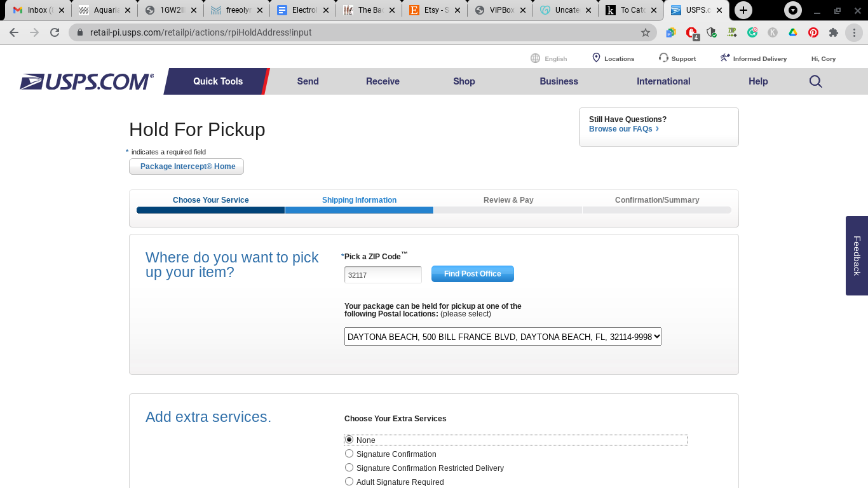
Task: Click the AdBlock extension showing 4
Action: tap(691, 32)
